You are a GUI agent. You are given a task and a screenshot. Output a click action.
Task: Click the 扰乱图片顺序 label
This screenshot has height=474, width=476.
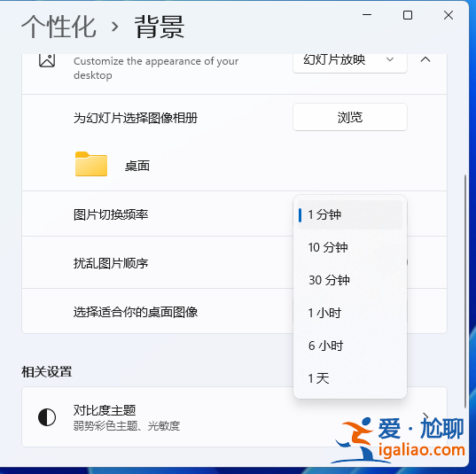tap(111, 263)
